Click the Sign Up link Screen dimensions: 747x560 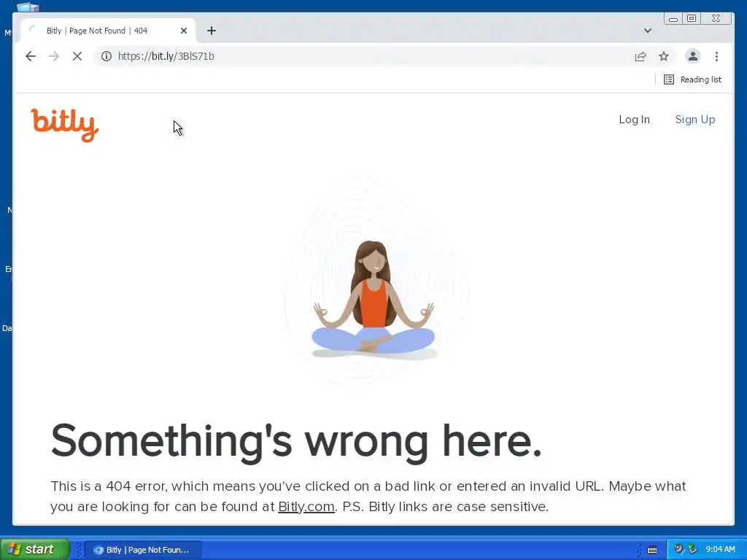695,120
